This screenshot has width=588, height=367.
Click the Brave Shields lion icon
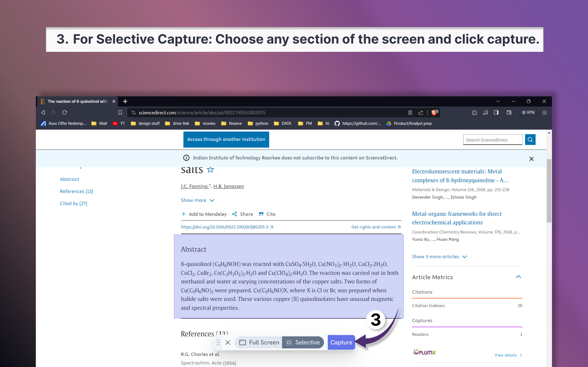434,112
